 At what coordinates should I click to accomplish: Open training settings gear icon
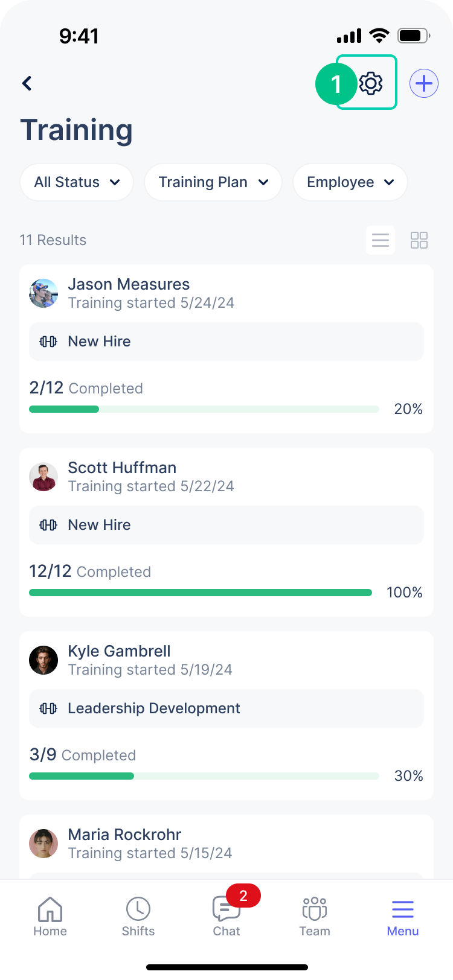371,83
